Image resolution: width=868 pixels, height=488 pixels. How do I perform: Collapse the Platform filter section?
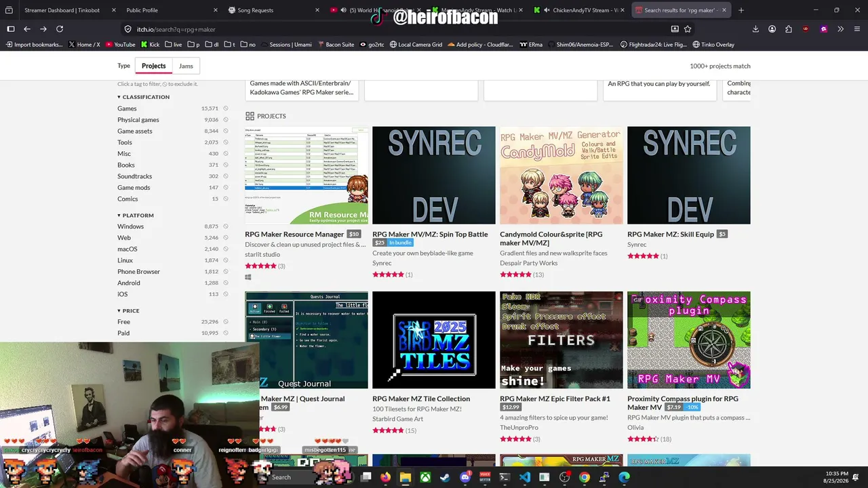click(136, 216)
